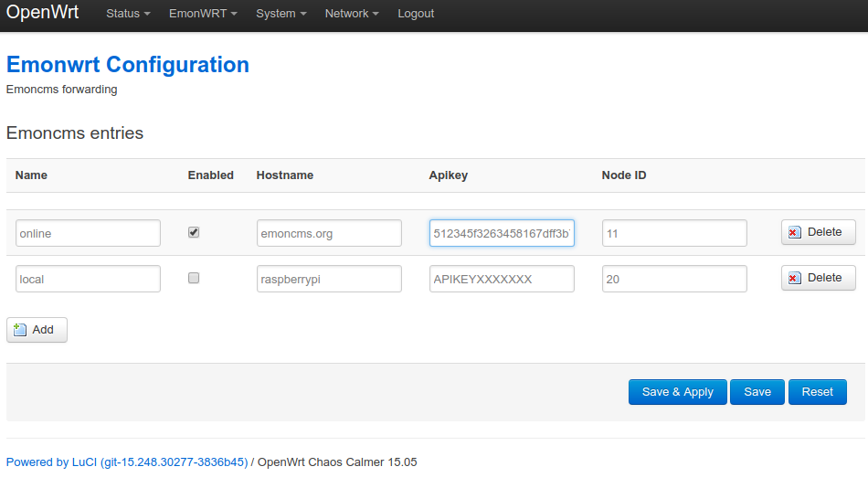Viewport: 868px width, 488px height.
Task: Click the red X icon on online row's Delete
Action: pos(795,232)
